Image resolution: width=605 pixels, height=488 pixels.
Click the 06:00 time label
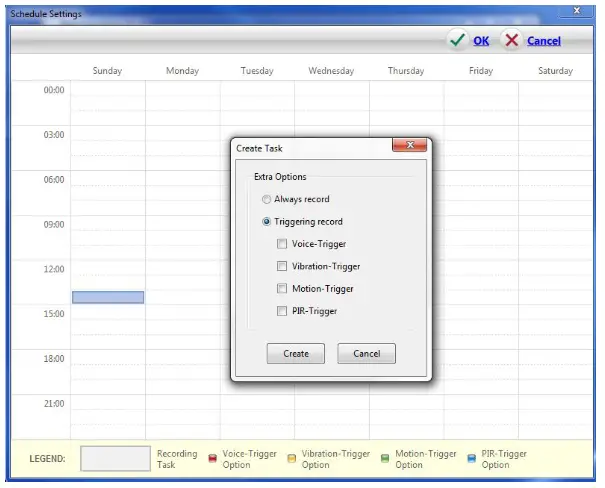click(x=54, y=179)
